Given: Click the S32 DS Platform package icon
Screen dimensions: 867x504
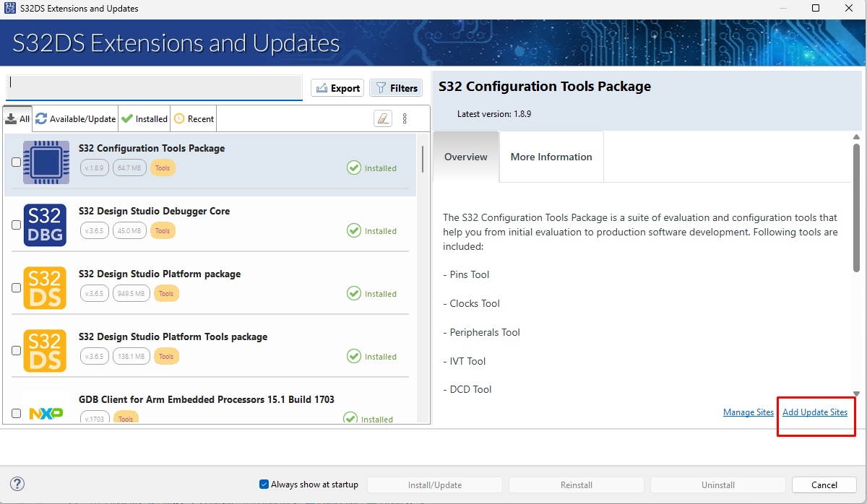Looking at the screenshot, I should (45, 287).
